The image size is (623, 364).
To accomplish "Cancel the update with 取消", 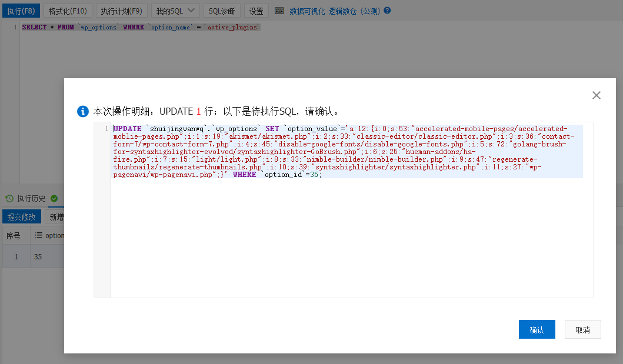I will pyautogui.click(x=583, y=329).
